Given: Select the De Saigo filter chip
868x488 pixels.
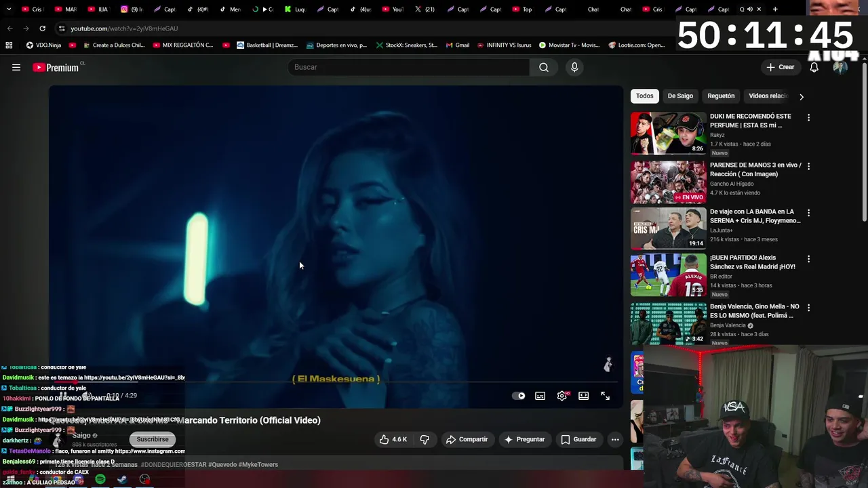Looking at the screenshot, I should (x=680, y=96).
